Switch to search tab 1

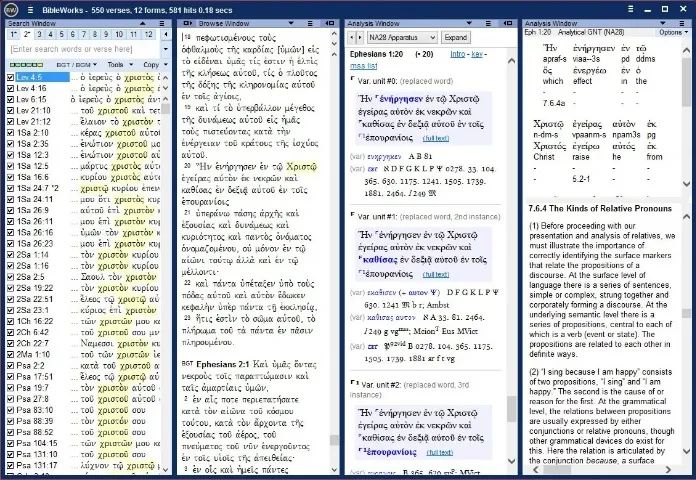[14, 34]
